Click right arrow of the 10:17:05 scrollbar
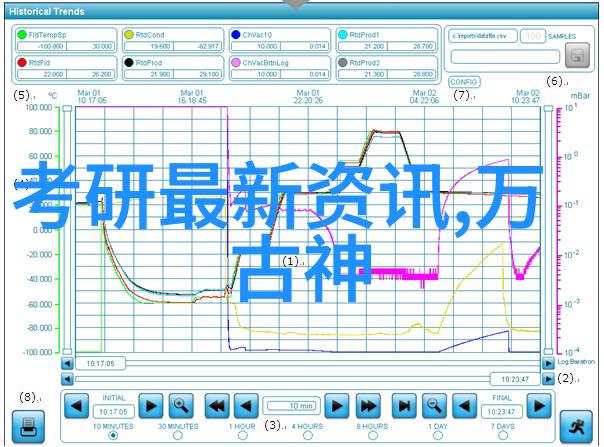 point(548,363)
